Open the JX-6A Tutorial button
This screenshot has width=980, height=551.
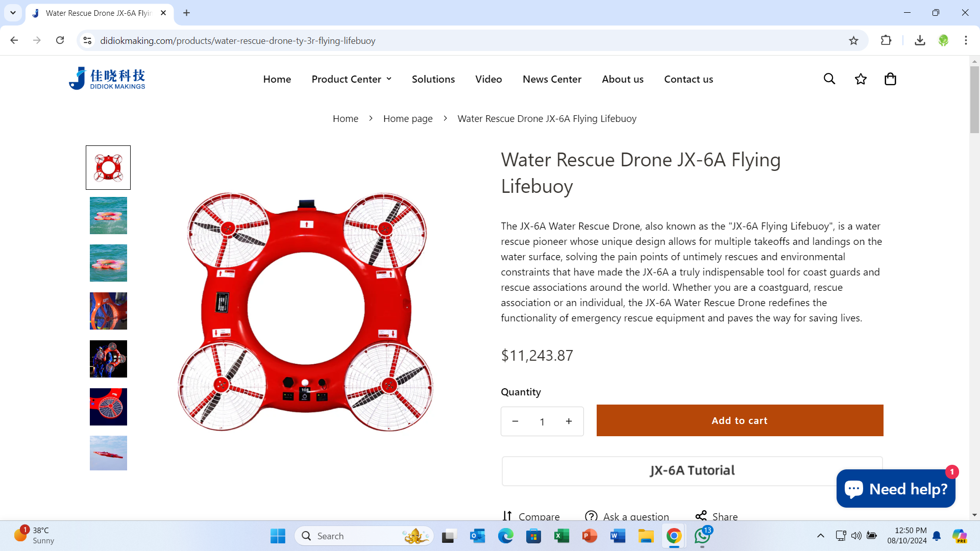click(x=692, y=470)
